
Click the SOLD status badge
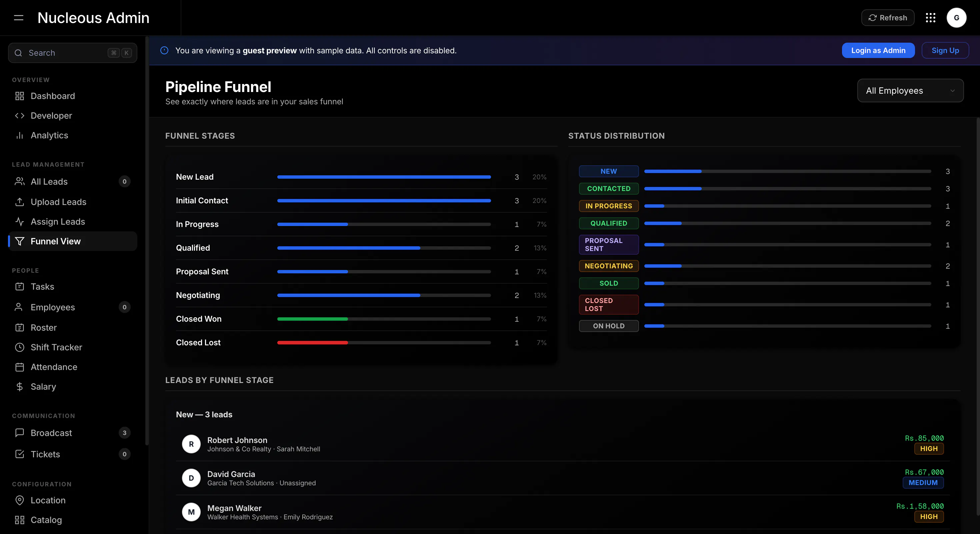click(609, 283)
